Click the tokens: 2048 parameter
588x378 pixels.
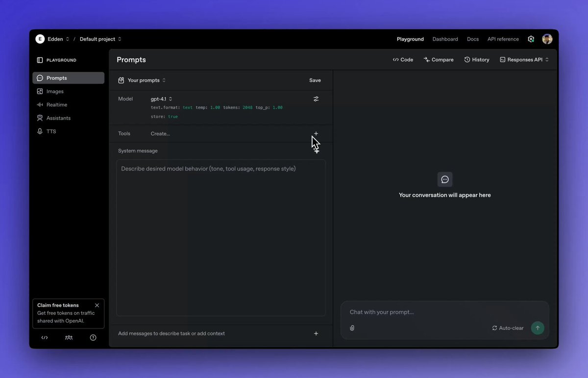tap(238, 107)
